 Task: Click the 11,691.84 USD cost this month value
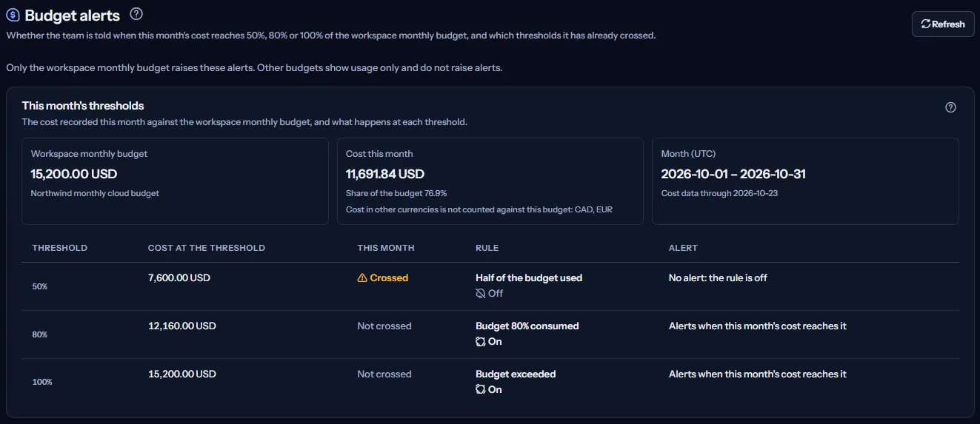tap(385, 174)
